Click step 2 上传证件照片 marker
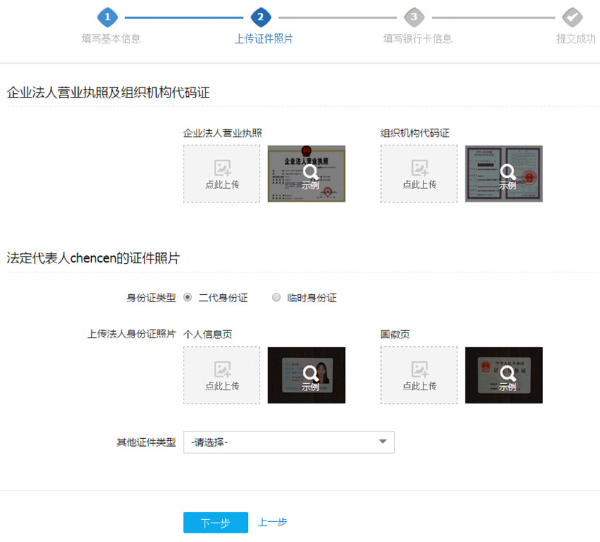The image size is (600, 542). 261,17
